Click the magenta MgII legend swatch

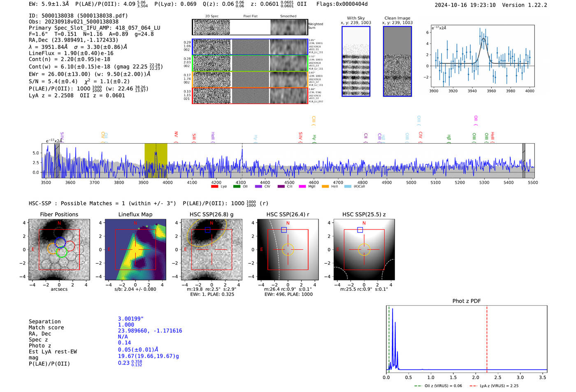click(302, 187)
